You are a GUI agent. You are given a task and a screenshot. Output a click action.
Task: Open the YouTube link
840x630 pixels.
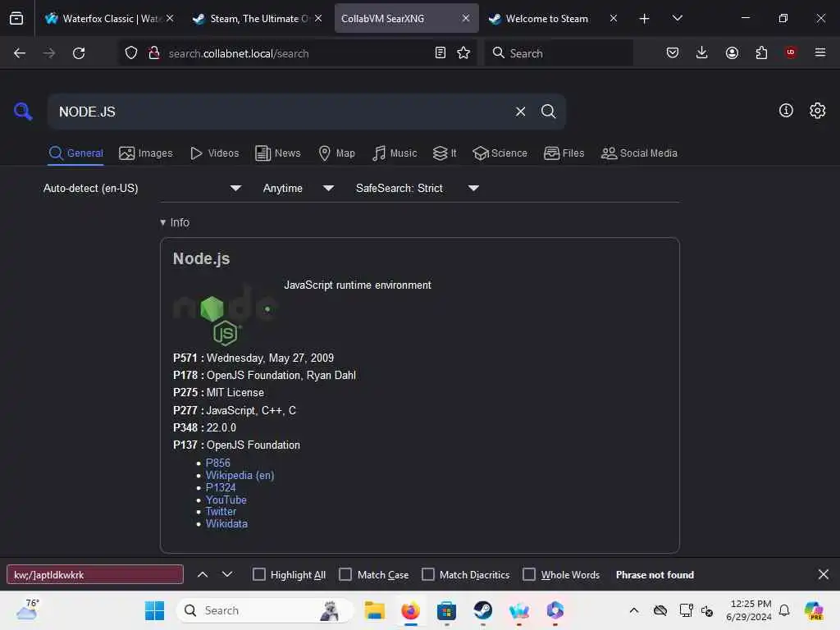pos(226,500)
